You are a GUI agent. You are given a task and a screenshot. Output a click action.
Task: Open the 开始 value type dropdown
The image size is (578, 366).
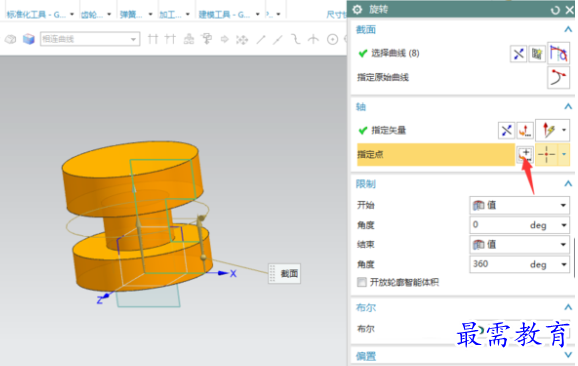tap(519, 205)
